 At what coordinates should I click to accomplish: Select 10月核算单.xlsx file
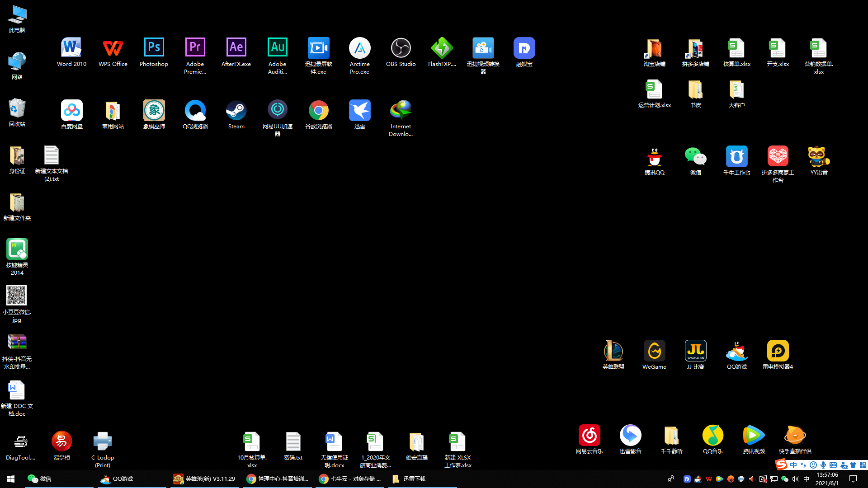(x=252, y=450)
